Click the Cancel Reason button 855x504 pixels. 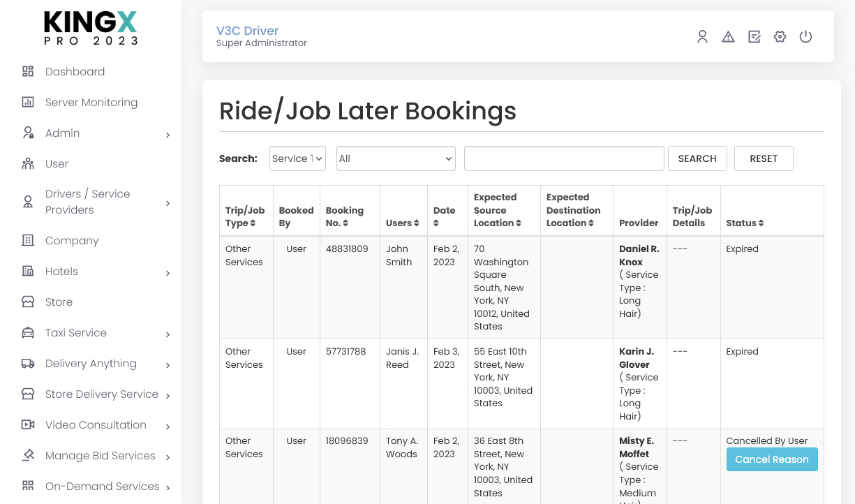pyautogui.click(x=771, y=459)
